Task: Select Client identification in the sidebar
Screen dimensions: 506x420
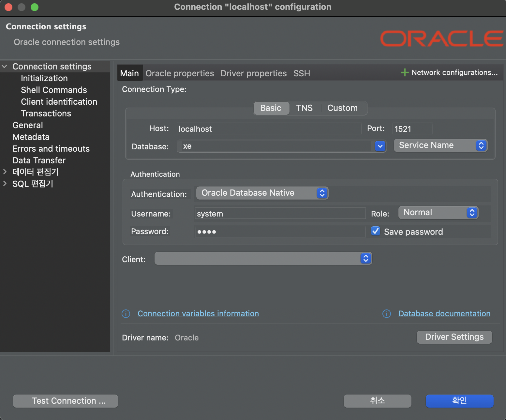Action: tap(59, 102)
